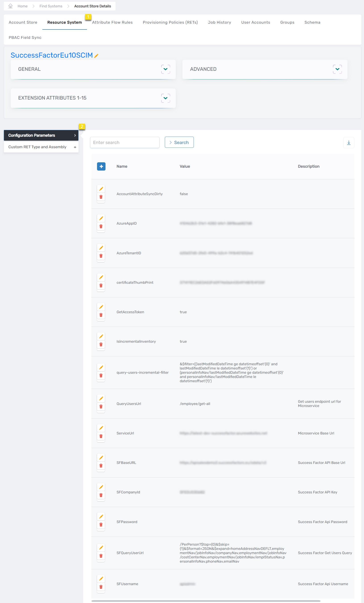Expand Custom RET Type and Assembly
The height and width of the screenshot is (603, 364).
pyautogui.click(x=75, y=147)
